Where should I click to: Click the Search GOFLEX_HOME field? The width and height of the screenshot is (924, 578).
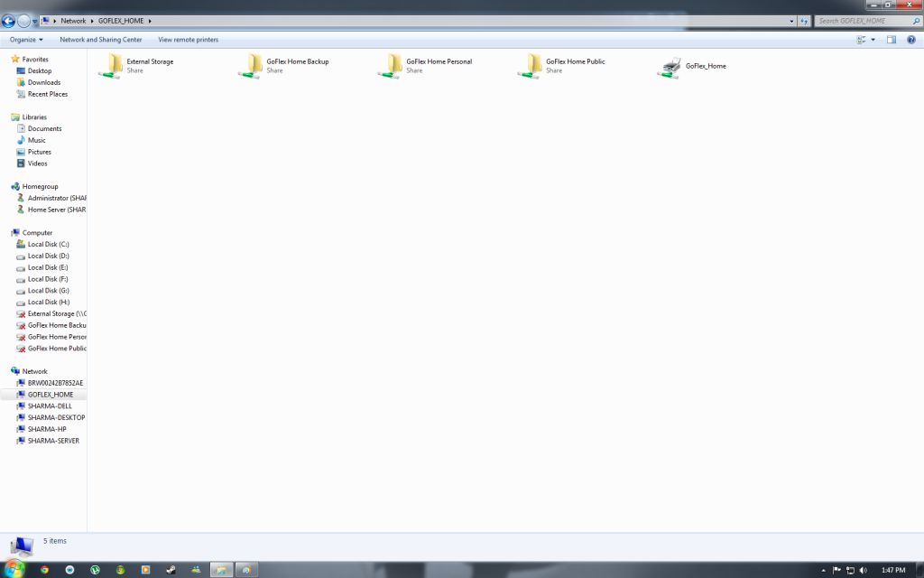point(862,21)
